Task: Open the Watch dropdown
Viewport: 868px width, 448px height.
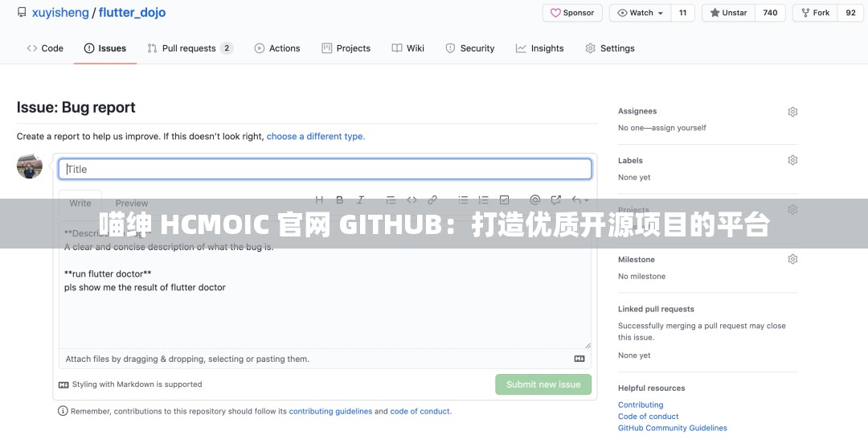Action: pos(640,13)
